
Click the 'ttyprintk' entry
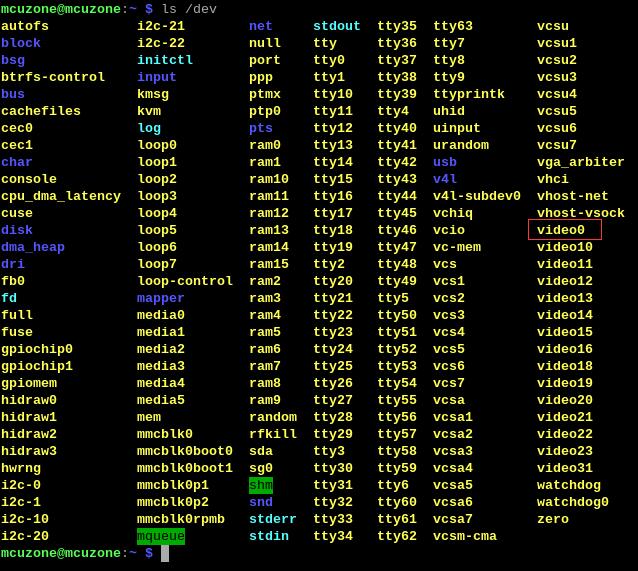(x=469, y=94)
